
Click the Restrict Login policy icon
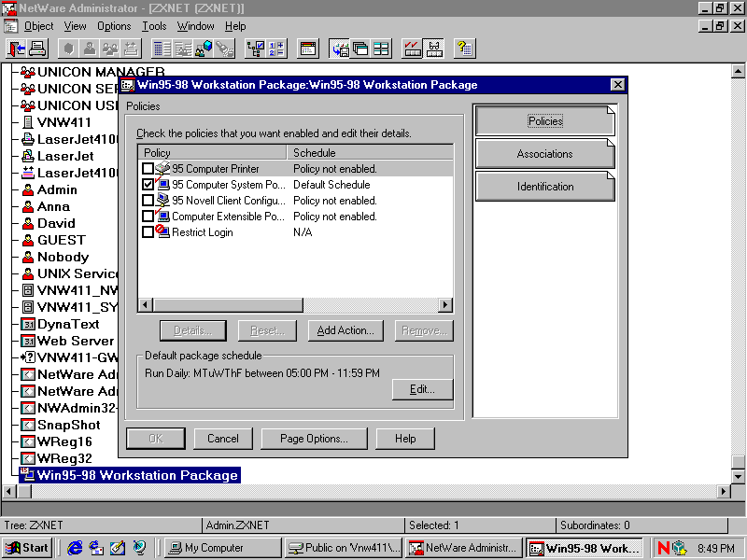coord(162,231)
